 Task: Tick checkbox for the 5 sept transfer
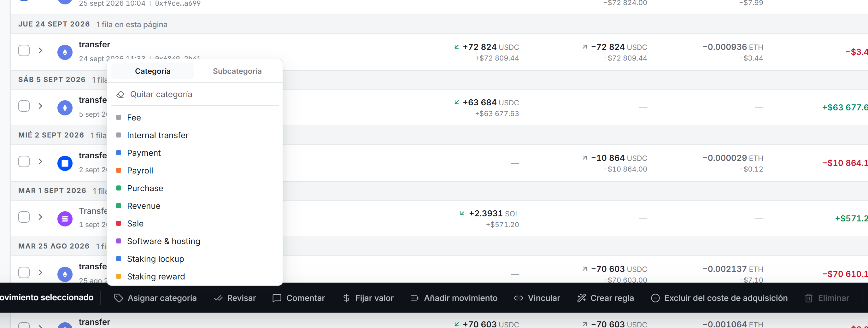point(24,106)
